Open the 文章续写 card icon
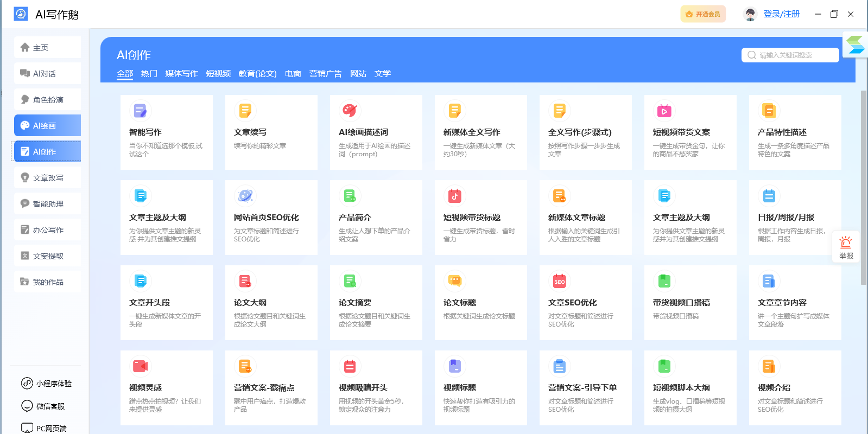The width and height of the screenshot is (868, 434). click(x=245, y=111)
